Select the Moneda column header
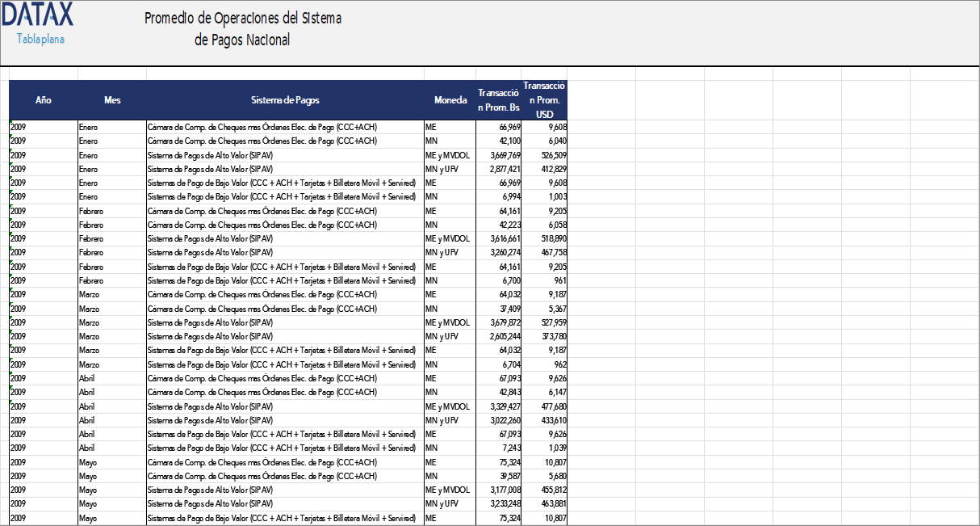 (450, 100)
